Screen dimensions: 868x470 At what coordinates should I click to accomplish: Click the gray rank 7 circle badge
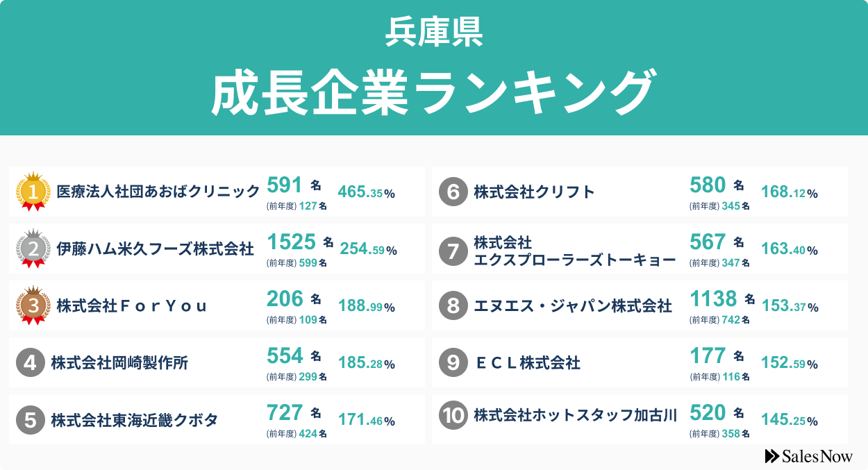(x=453, y=250)
